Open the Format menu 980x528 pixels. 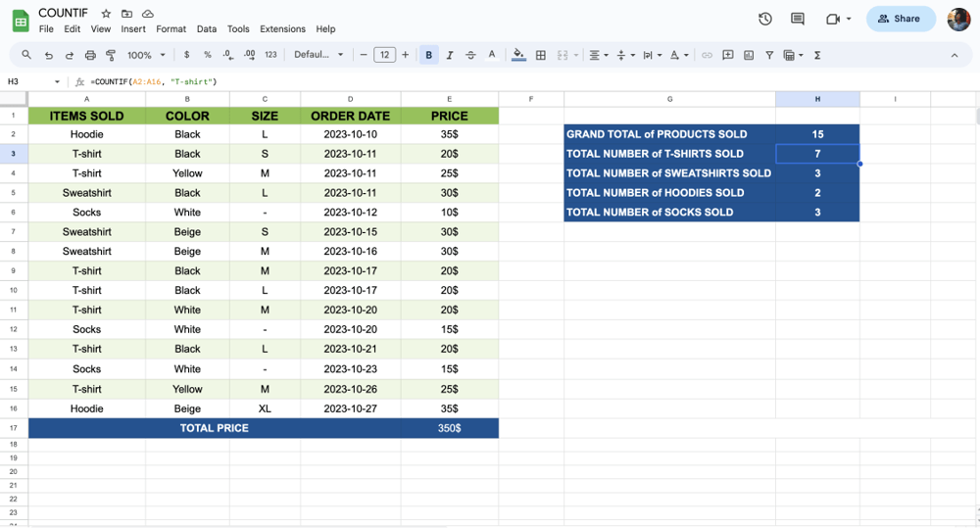point(171,29)
